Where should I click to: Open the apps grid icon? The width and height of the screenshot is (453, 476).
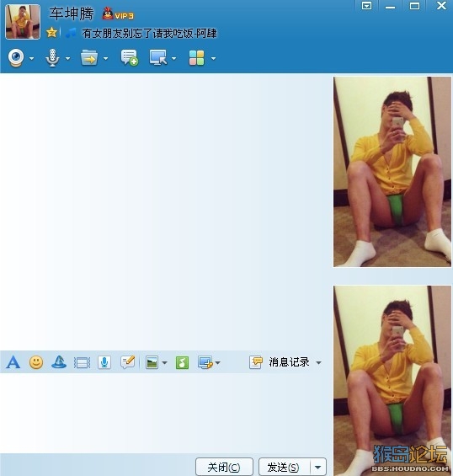(196, 57)
